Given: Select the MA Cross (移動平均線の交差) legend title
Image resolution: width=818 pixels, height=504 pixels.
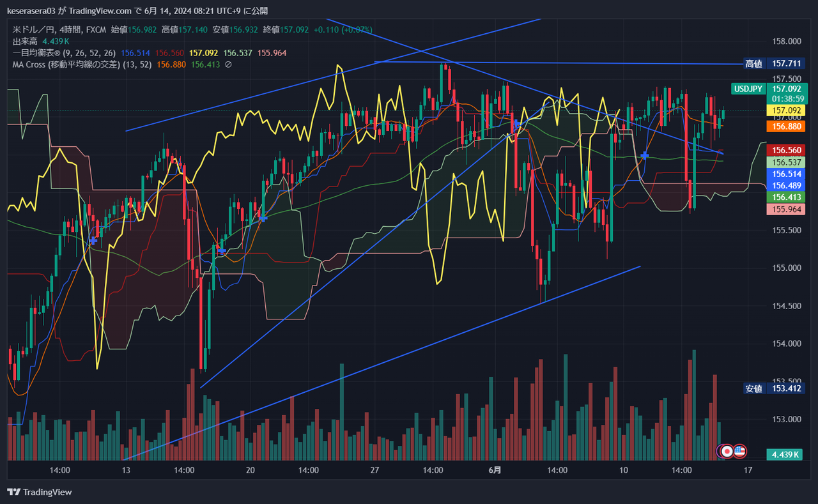Looking at the screenshot, I should [82, 65].
